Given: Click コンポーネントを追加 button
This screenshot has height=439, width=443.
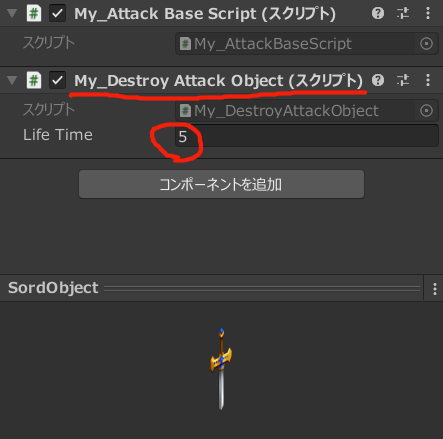Looking at the screenshot, I should pos(221,184).
